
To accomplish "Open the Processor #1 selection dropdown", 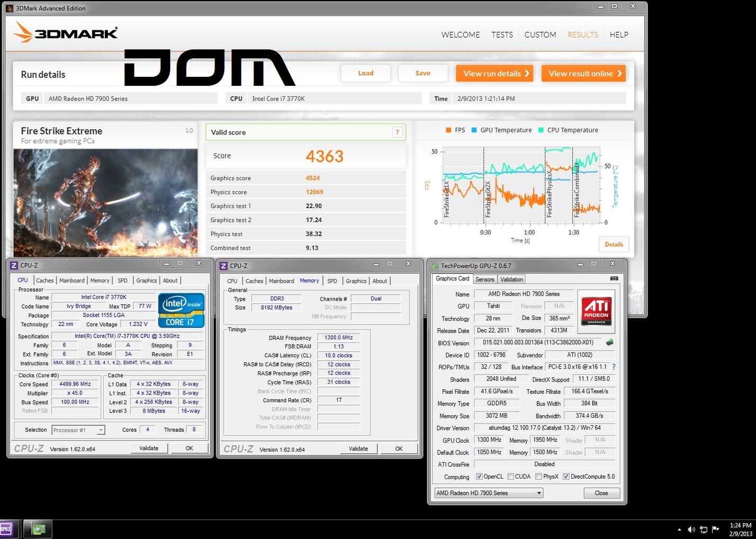I will coord(78,430).
